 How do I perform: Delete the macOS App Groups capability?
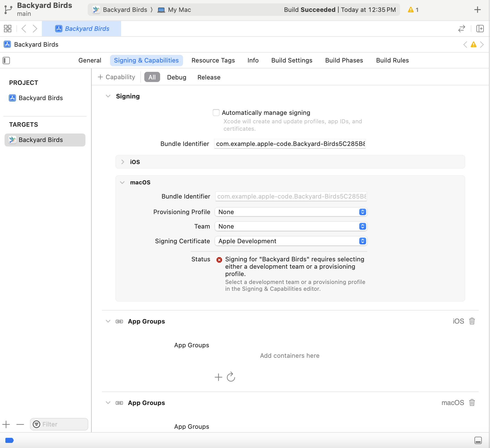click(x=472, y=402)
